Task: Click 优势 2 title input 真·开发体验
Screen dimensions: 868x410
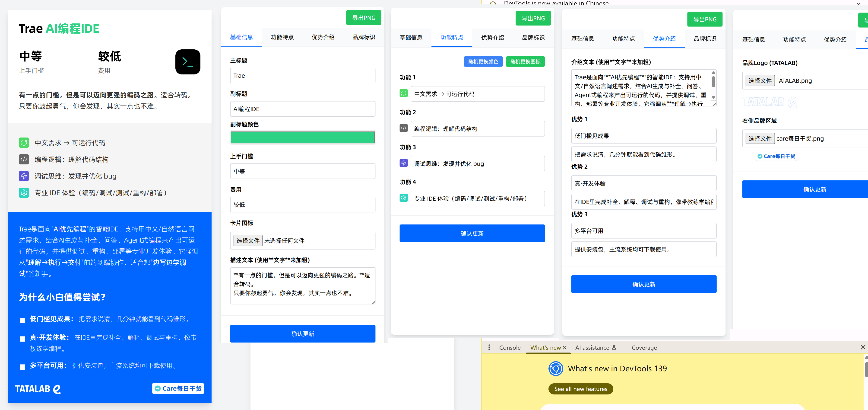Action: 644,183
